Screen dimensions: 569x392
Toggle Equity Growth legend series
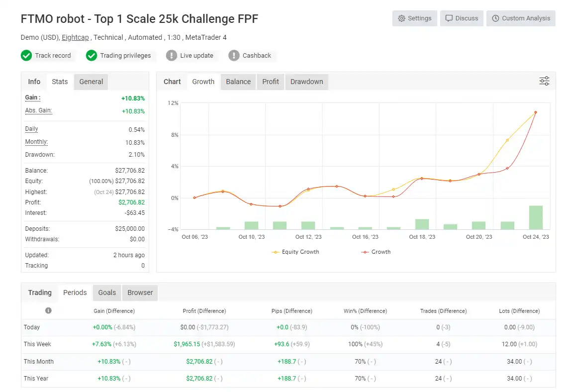pos(295,252)
